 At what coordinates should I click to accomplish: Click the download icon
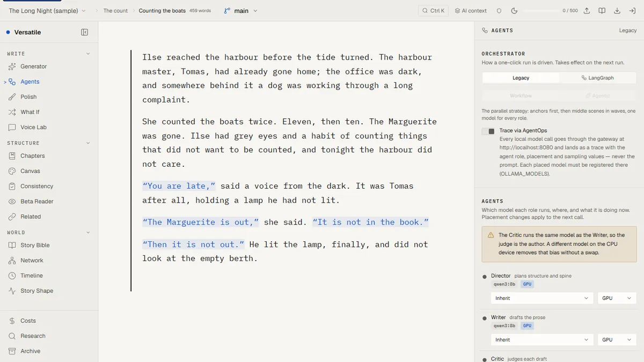point(617,11)
